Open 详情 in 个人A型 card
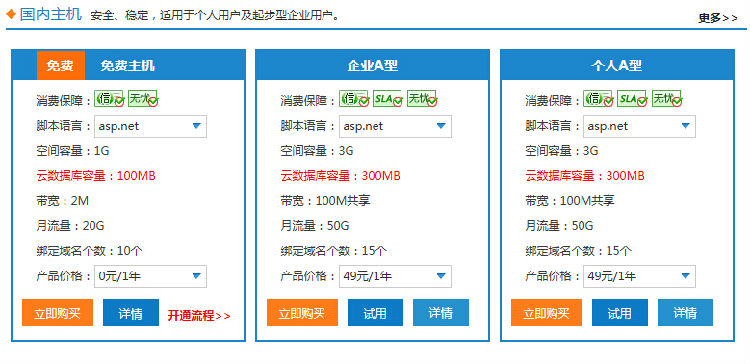Screen dimensions: 750x364 click(x=685, y=313)
